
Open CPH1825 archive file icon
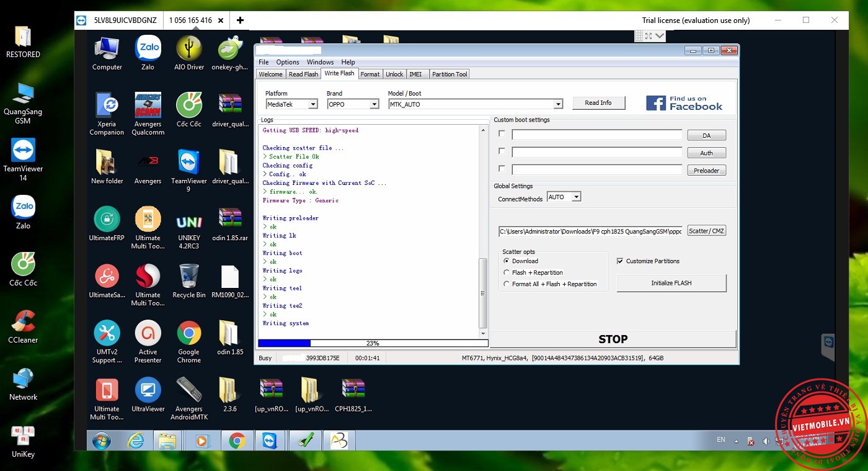(x=353, y=395)
